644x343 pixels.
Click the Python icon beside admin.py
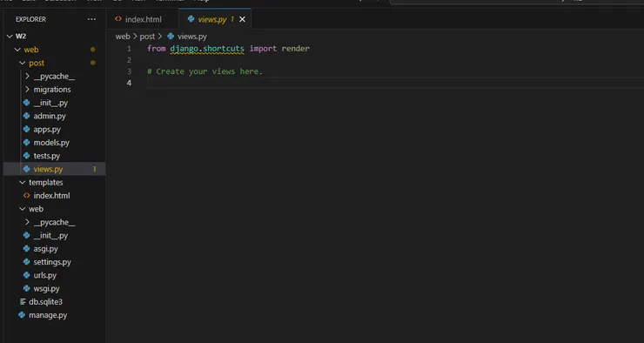click(27, 116)
